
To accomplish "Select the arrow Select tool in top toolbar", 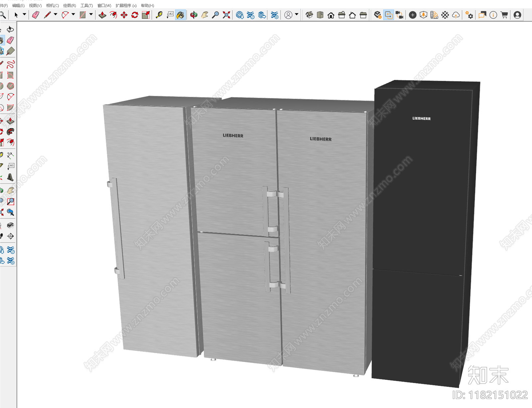I will coord(16,15).
